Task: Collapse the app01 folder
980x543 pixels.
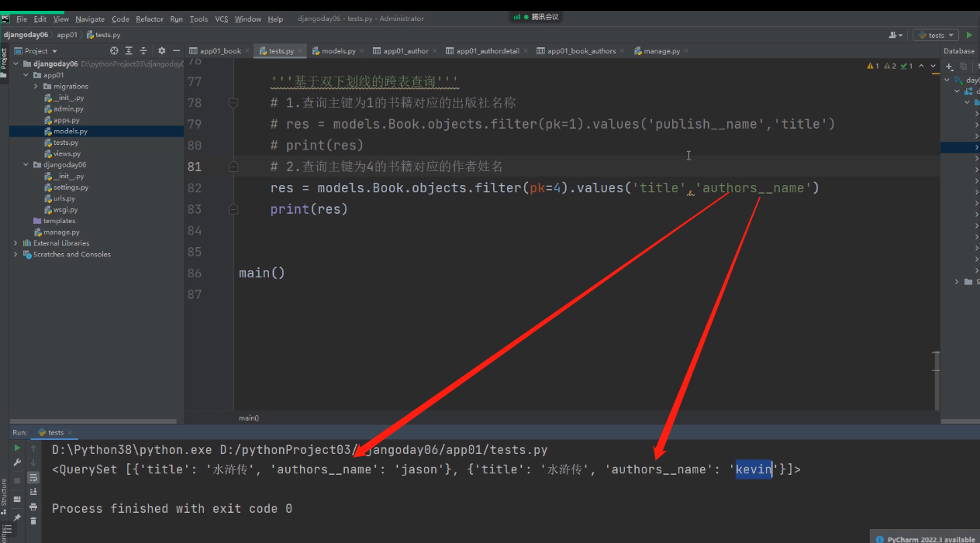Action: 26,75
